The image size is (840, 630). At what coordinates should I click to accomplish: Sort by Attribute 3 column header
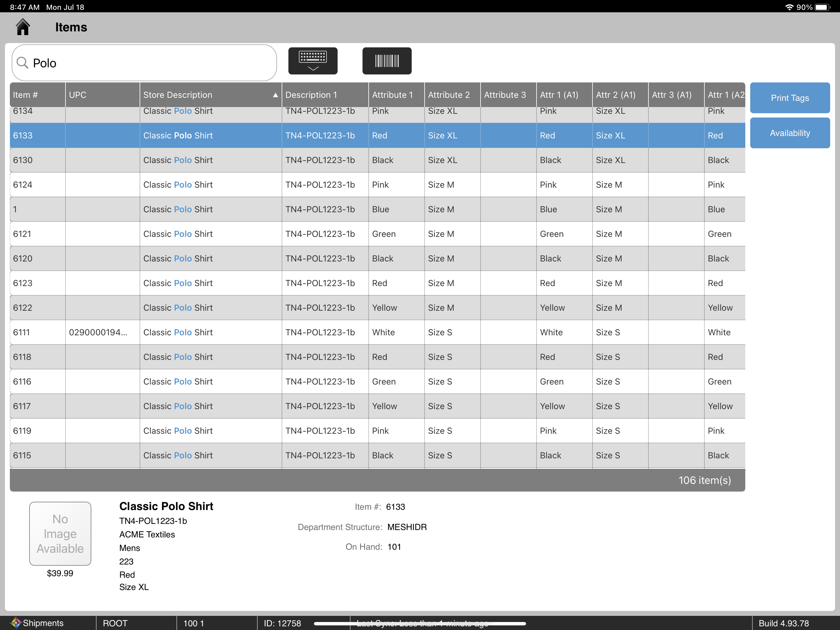[509, 95]
